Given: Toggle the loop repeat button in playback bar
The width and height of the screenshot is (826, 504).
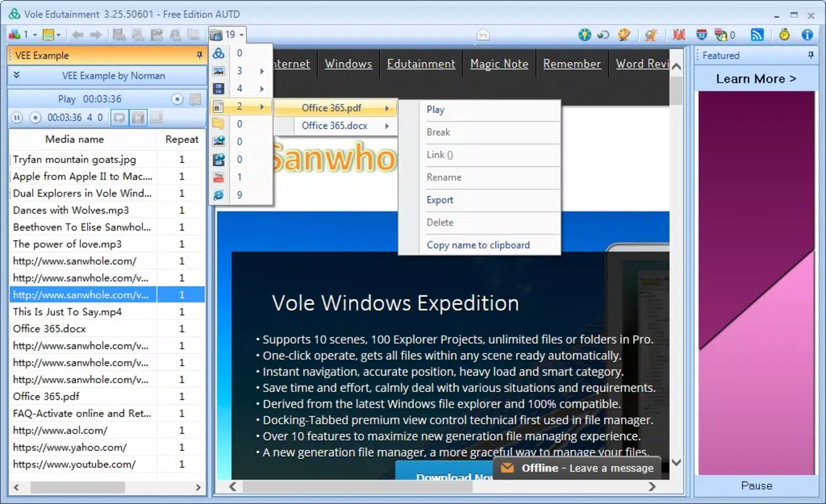Looking at the screenshot, I should [x=119, y=117].
